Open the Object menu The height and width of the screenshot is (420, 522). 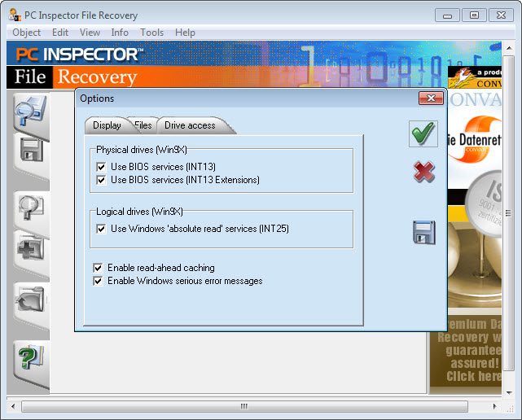tap(27, 33)
